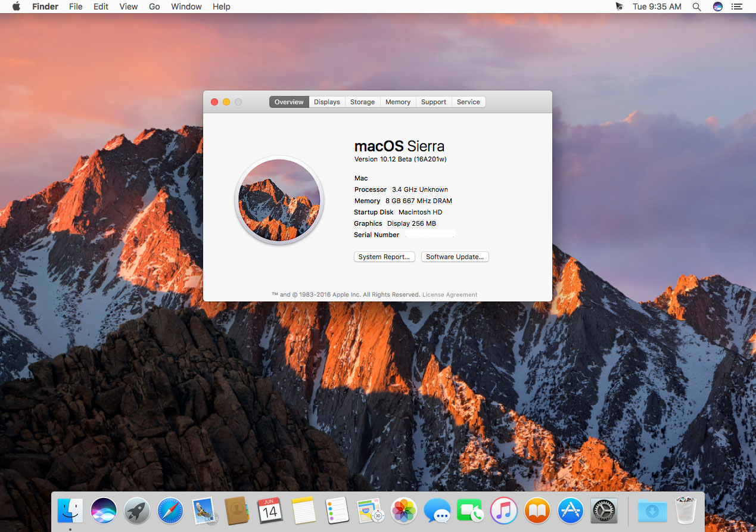Launch Safari from the Dock
The height and width of the screenshot is (532, 756).
170,511
